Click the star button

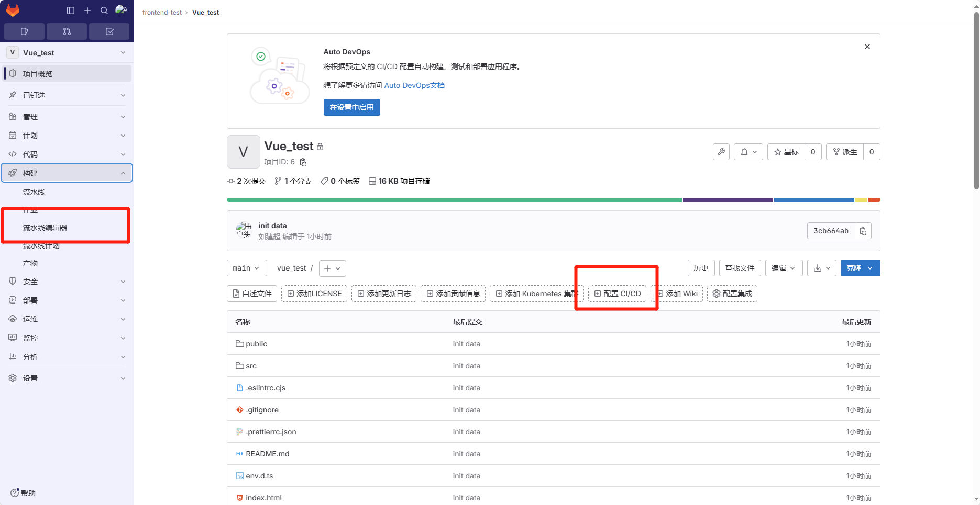786,152
